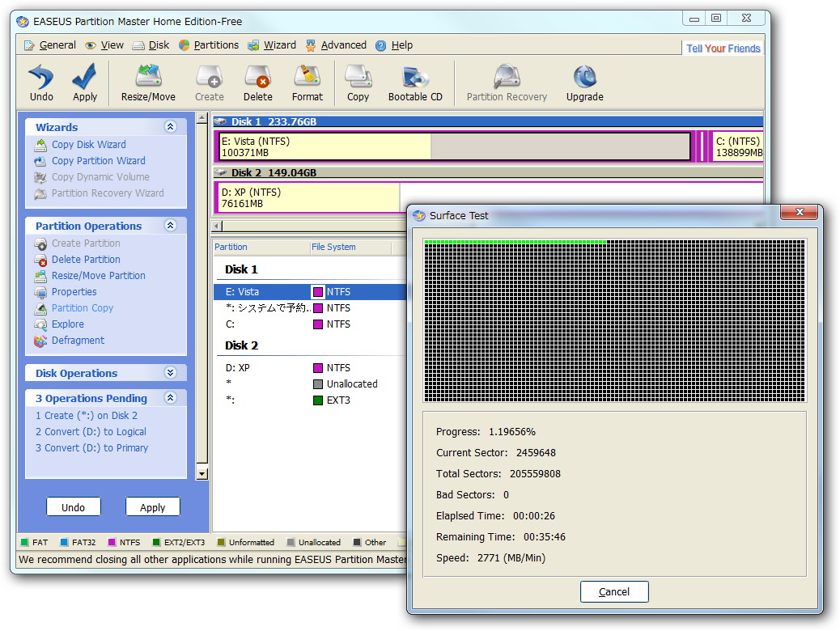Open the Wizard menu
This screenshot has height=631, width=840.
tap(278, 45)
